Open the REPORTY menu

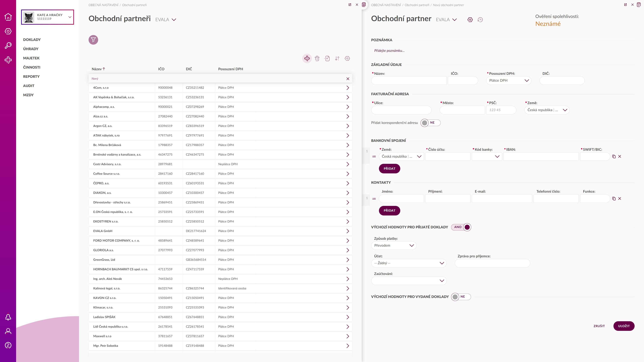[x=31, y=77]
